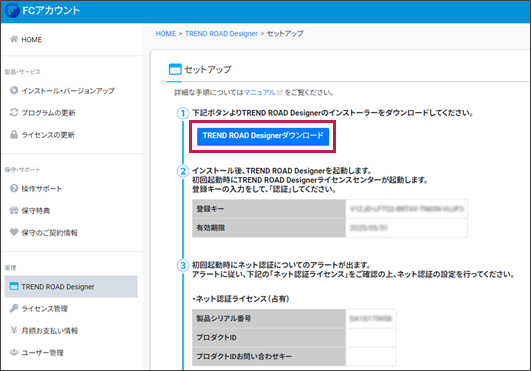Click the FC Account logo icon
531x371 pixels.
click(12, 10)
